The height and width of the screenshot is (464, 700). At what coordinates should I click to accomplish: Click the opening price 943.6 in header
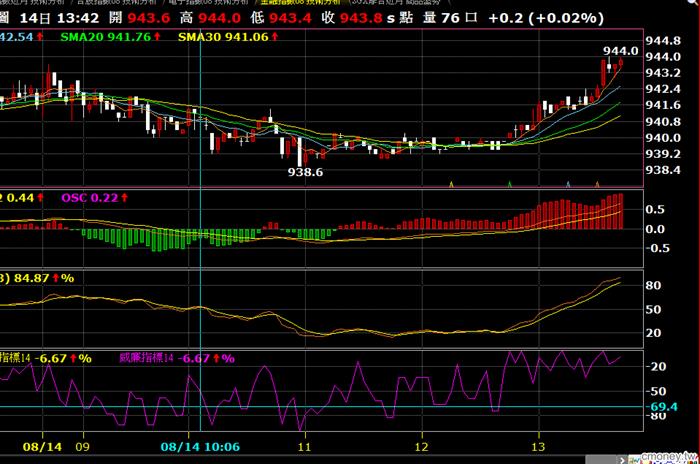[x=149, y=18]
